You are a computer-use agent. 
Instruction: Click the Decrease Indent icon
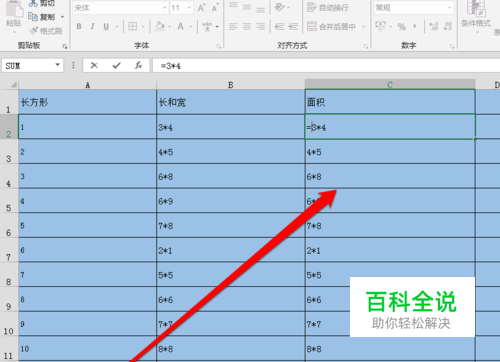[x=279, y=26]
